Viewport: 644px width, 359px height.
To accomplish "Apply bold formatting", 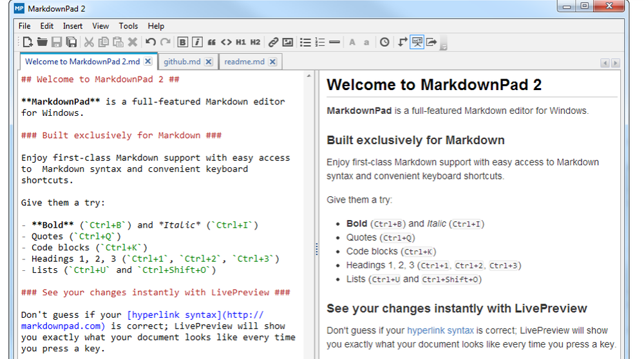I will (x=183, y=42).
